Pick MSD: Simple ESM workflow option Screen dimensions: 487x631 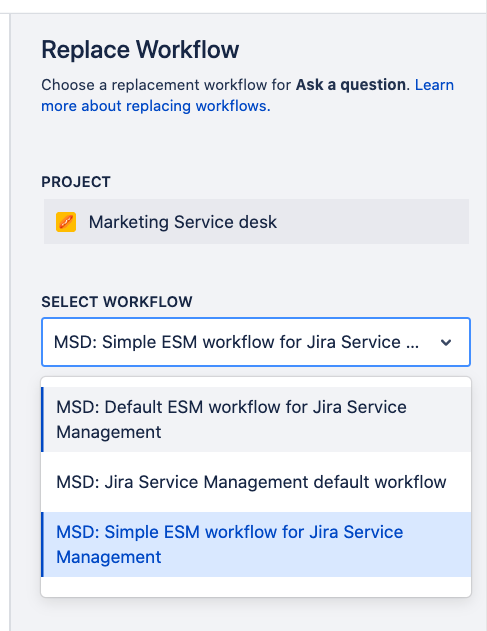256,544
